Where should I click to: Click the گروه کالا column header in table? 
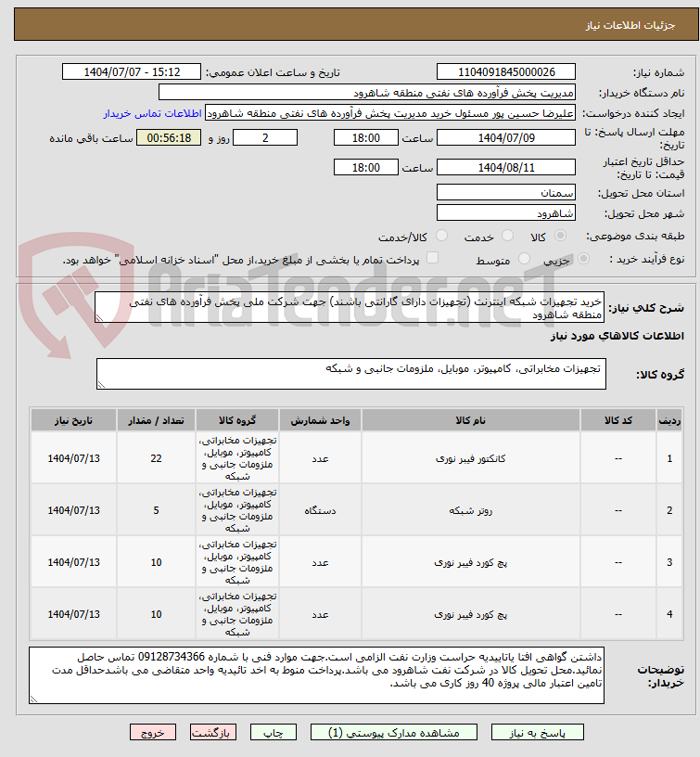[x=237, y=420]
